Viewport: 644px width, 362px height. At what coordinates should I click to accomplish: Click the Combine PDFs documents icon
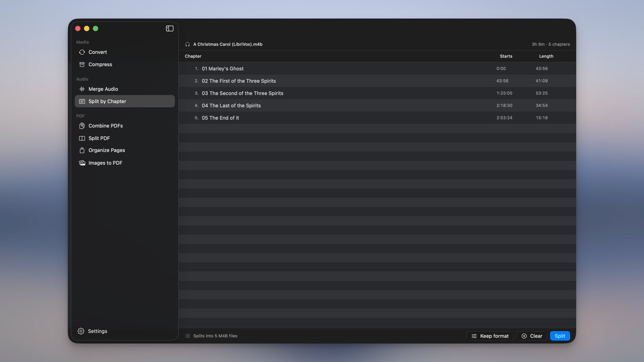[82, 126]
